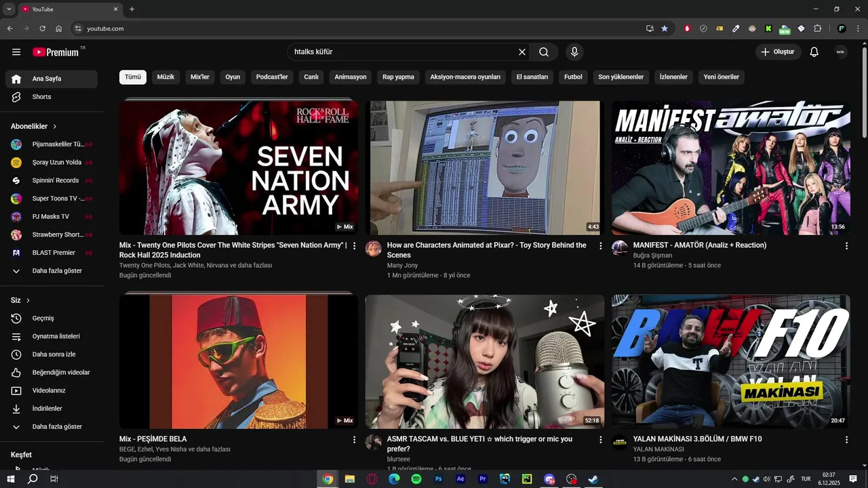The image size is (868, 488).
Task: Open Pijamaskeliler subscription channel
Action: tap(52, 144)
